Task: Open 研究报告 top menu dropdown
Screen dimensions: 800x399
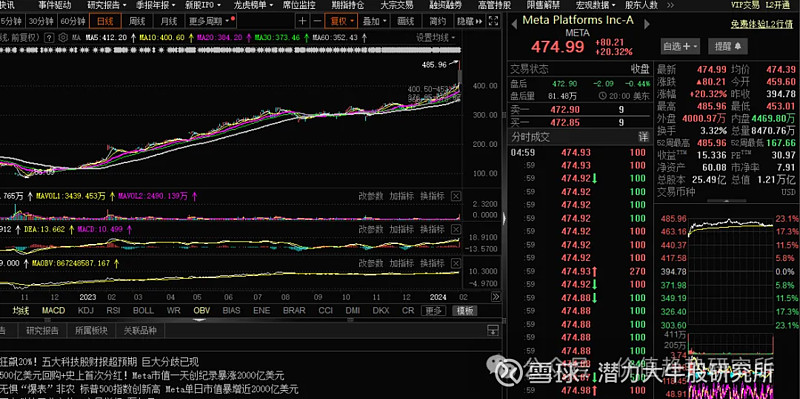Action: click(107, 5)
